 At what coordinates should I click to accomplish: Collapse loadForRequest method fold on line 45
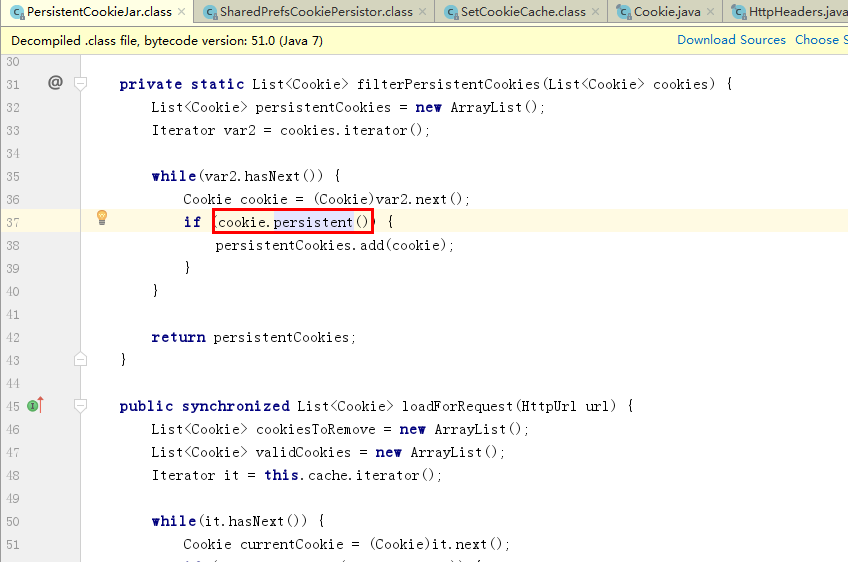point(80,405)
